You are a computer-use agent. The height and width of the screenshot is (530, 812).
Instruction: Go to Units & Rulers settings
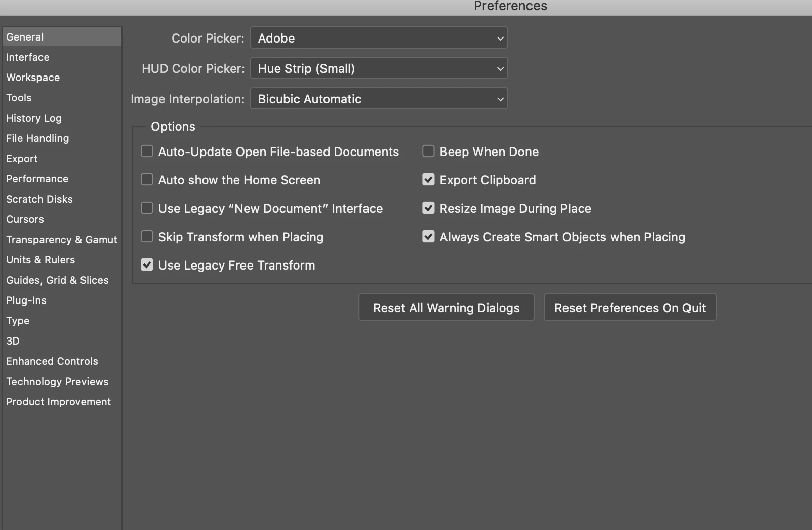click(40, 260)
